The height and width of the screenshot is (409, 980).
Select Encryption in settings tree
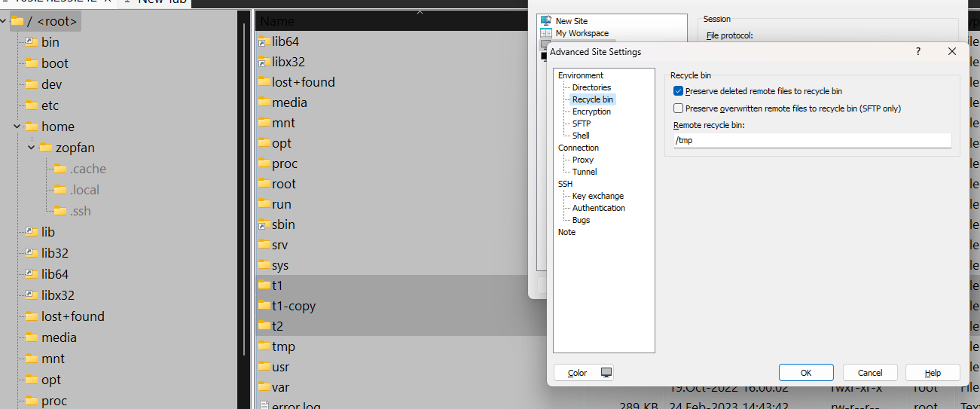tap(591, 111)
